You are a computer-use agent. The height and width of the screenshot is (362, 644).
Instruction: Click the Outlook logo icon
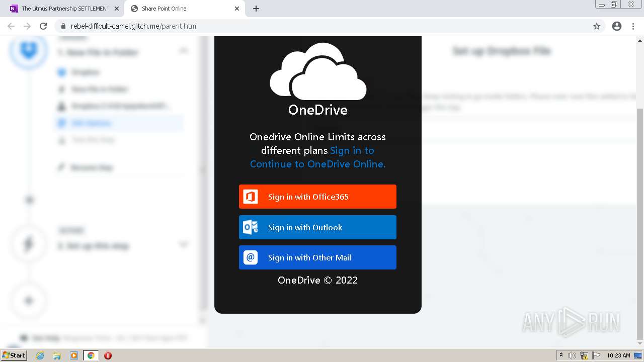pos(251,227)
